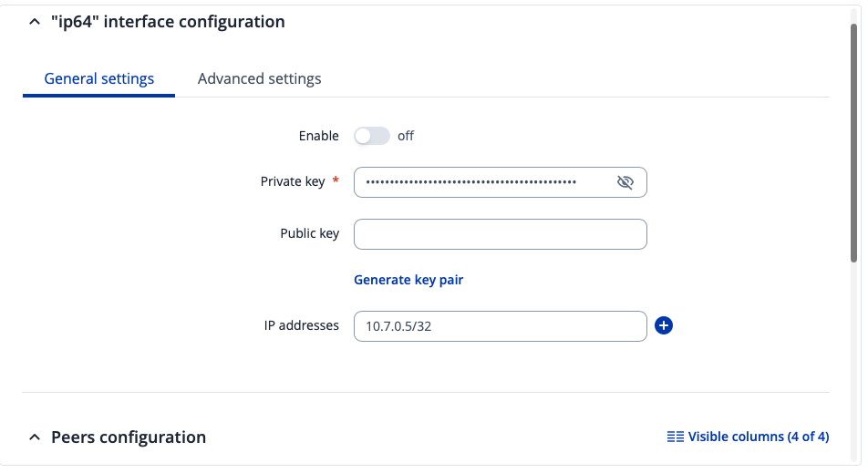Click the "off" label beside Enable switch

pos(406,136)
